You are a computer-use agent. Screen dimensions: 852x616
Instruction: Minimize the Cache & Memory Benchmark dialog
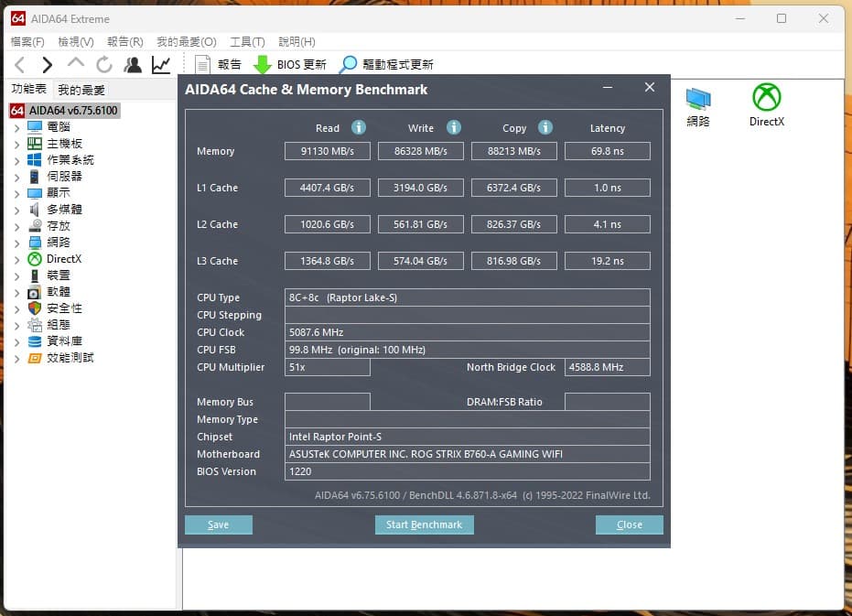click(608, 87)
